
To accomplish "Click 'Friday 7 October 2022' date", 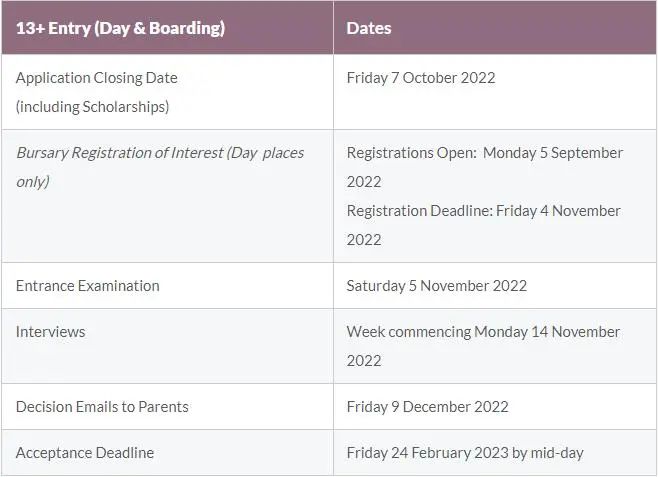I will pyautogui.click(x=421, y=78).
